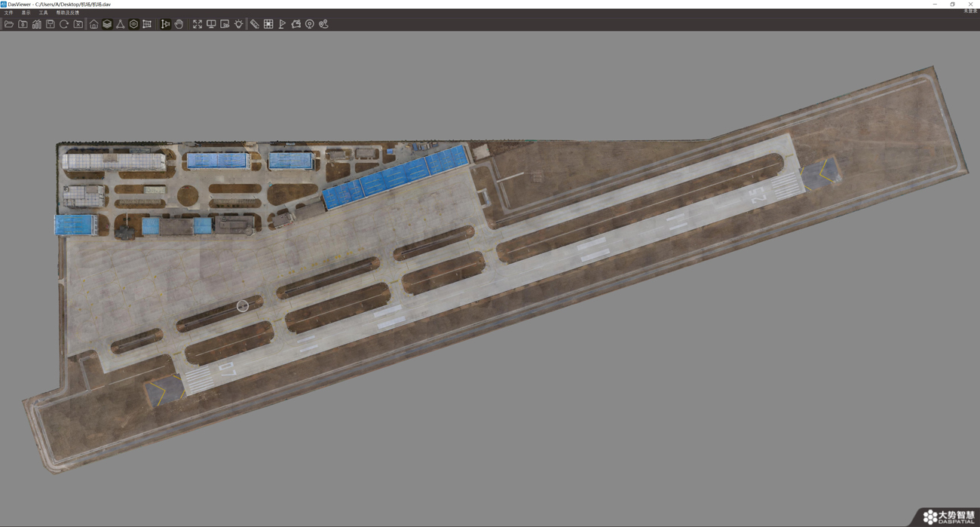Screen dimensions: 980x527
Task: Click the close-file folder X icon
Action: [x=78, y=24]
